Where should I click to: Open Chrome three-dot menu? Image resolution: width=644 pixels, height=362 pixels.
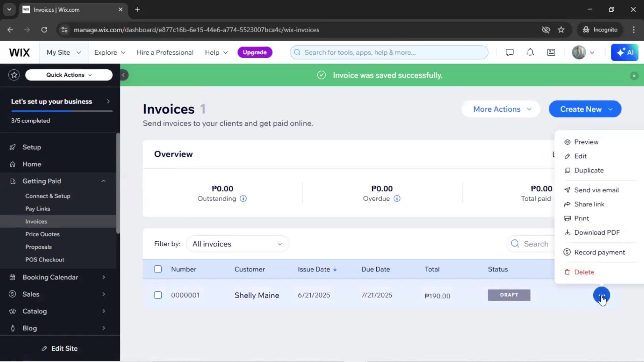[634, 30]
